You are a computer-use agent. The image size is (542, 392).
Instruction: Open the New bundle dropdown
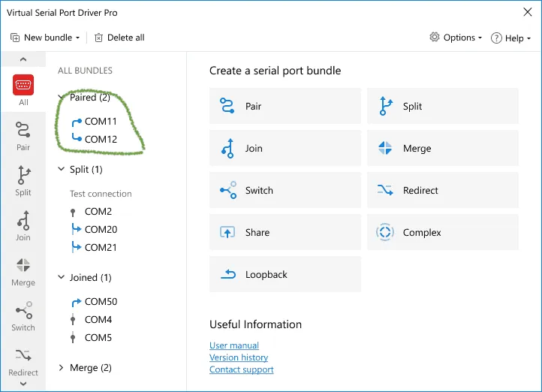[x=44, y=38]
